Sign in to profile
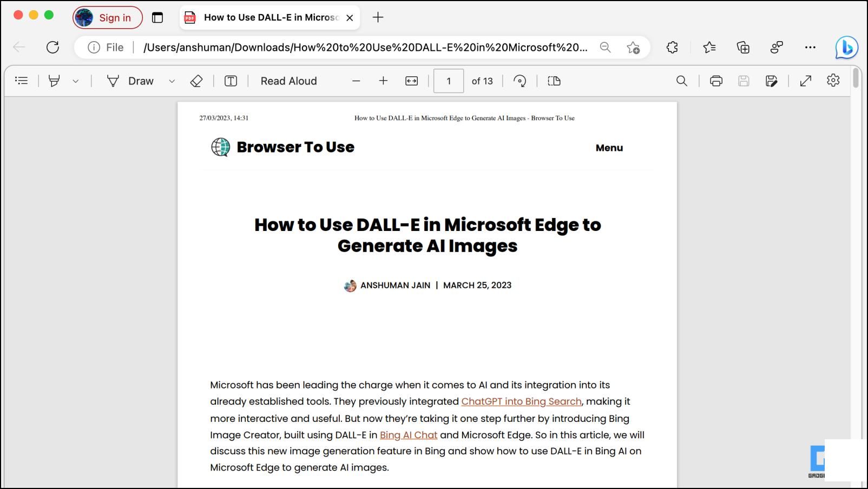This screenshot has height=489, width=868. click(x=108, y=17)
